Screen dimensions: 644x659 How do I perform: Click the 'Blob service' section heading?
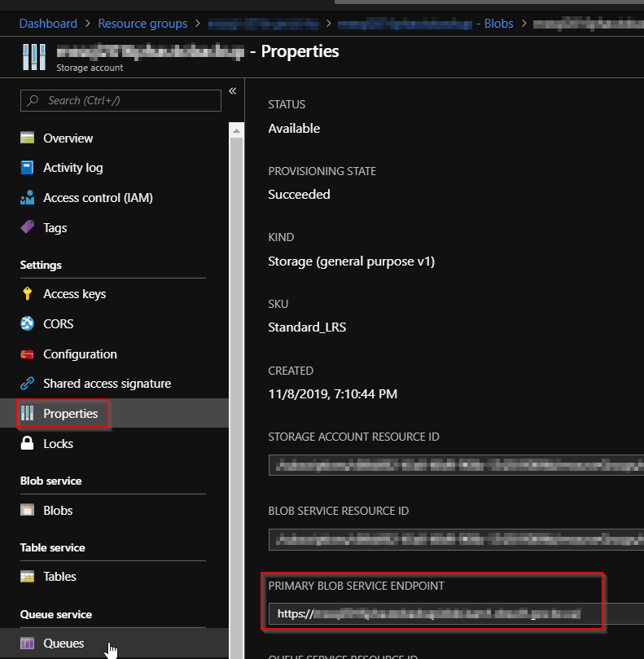(50, 481)
